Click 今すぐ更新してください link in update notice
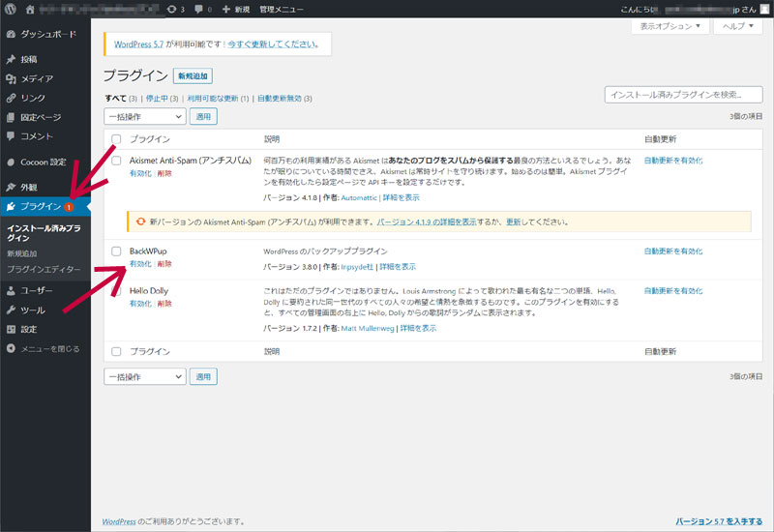The width and height of the screenshot is (774, 532). 272,44
